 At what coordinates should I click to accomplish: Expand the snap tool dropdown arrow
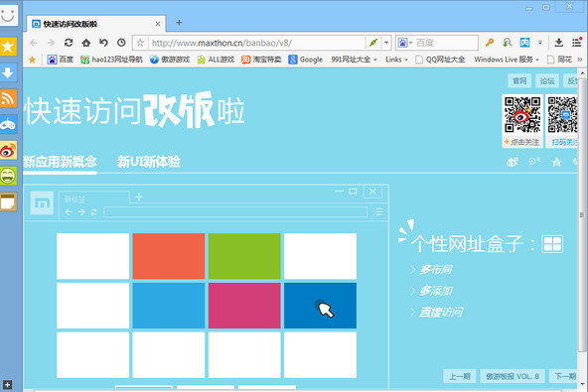tap(540, 43)
